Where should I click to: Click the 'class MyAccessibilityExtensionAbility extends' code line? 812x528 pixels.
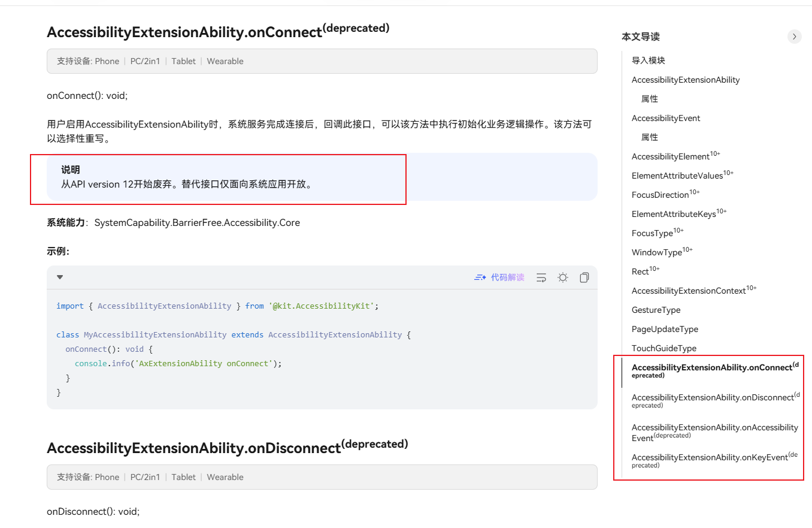tap(234, 334)
